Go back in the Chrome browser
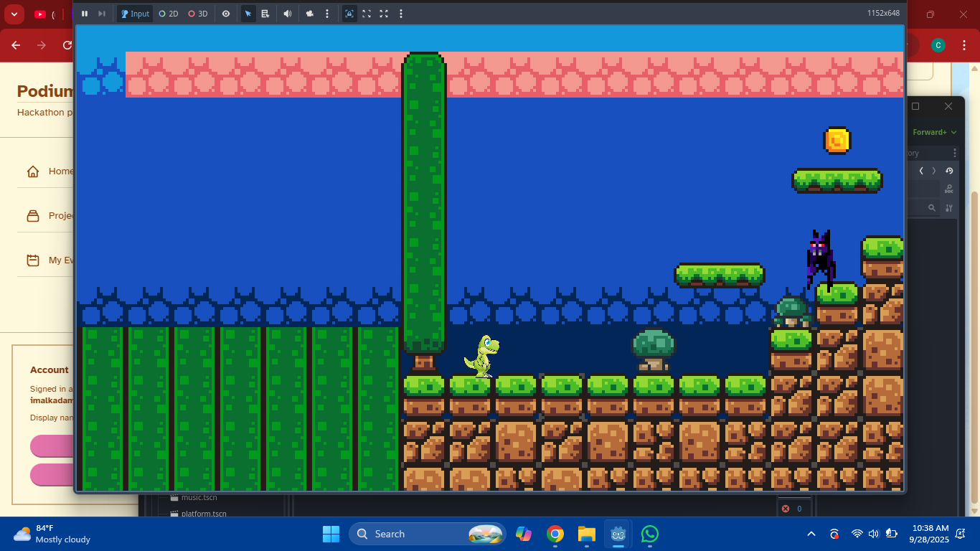 point(16,45)
